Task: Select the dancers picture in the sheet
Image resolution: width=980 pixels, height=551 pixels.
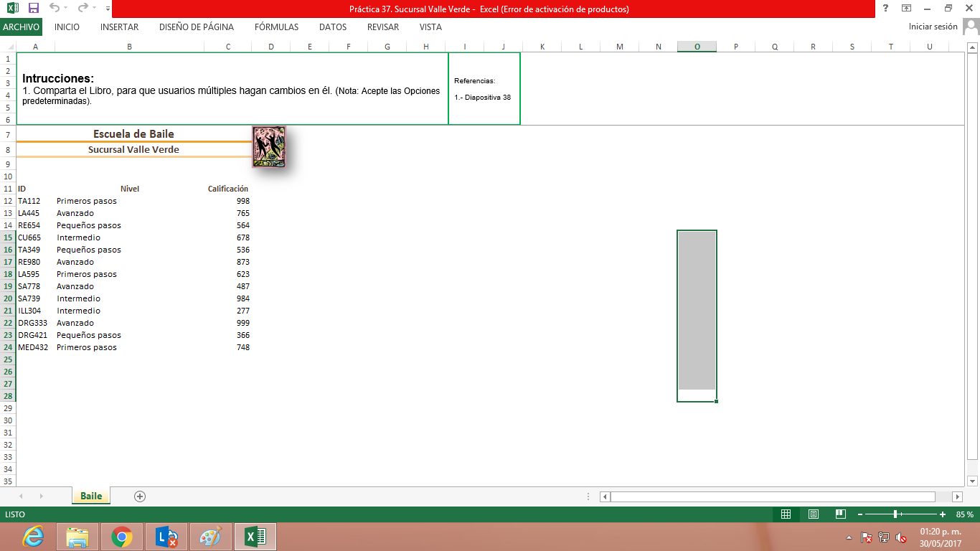Action: pos(269,147)
